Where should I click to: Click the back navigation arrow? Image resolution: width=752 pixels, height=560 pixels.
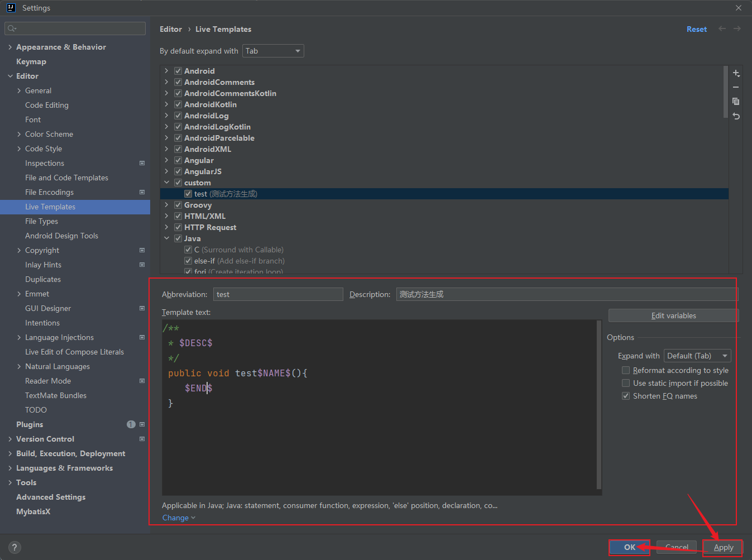(x=722, y=28)
